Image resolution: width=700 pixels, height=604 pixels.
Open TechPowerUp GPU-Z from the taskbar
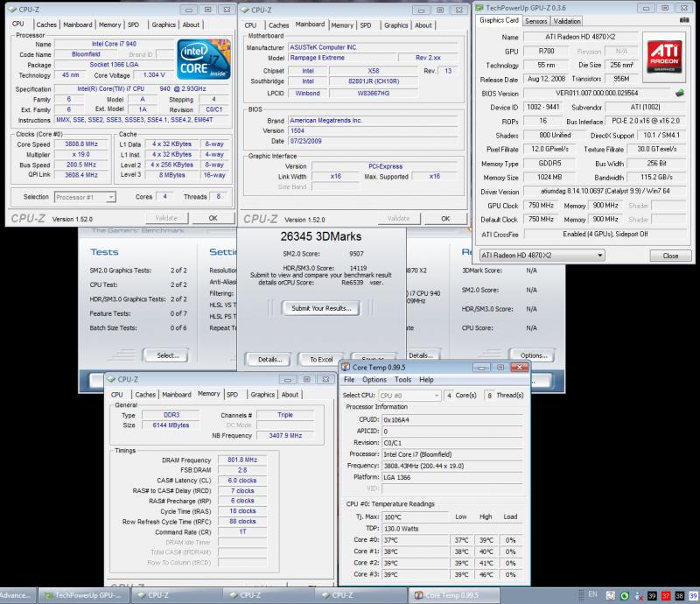(x=84, y=595)
